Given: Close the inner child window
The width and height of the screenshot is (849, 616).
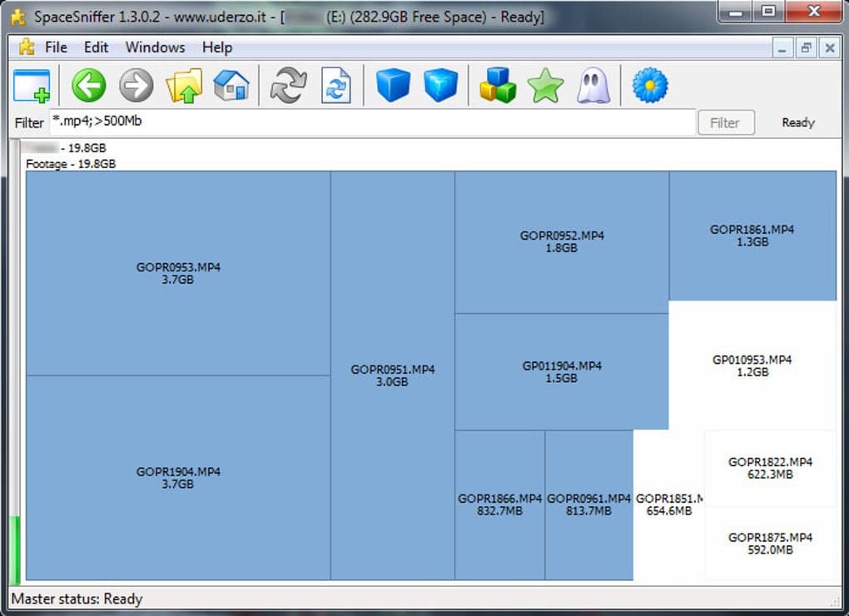Looking at the screenshot, I should [x=830, y=48].
